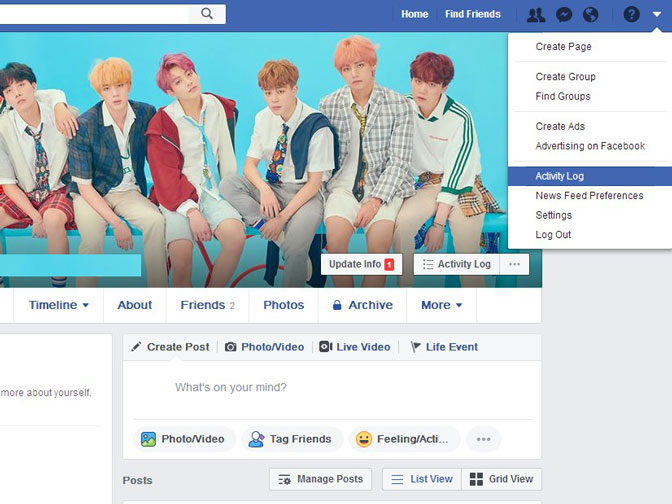Image resolution: width=672 pixels, height=504 pixels.
Task: Click the Tag Friends button
Action: pos(292,439)
